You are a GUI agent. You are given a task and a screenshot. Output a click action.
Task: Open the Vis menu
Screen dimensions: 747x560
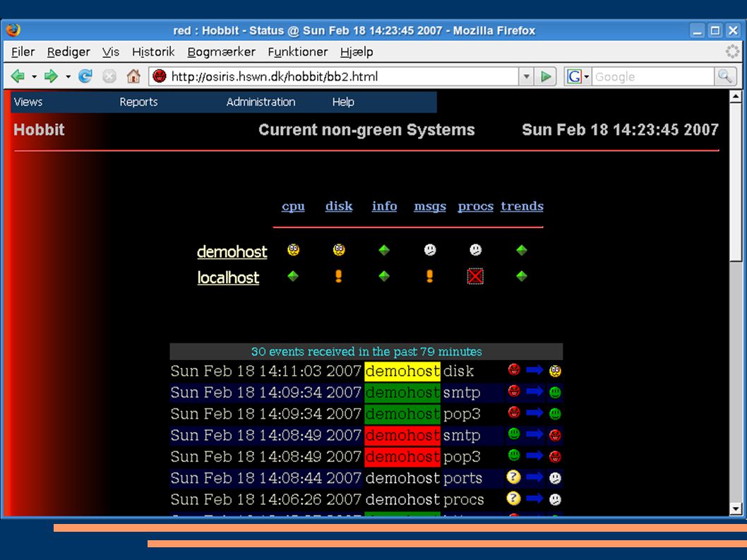pos(111,52)
